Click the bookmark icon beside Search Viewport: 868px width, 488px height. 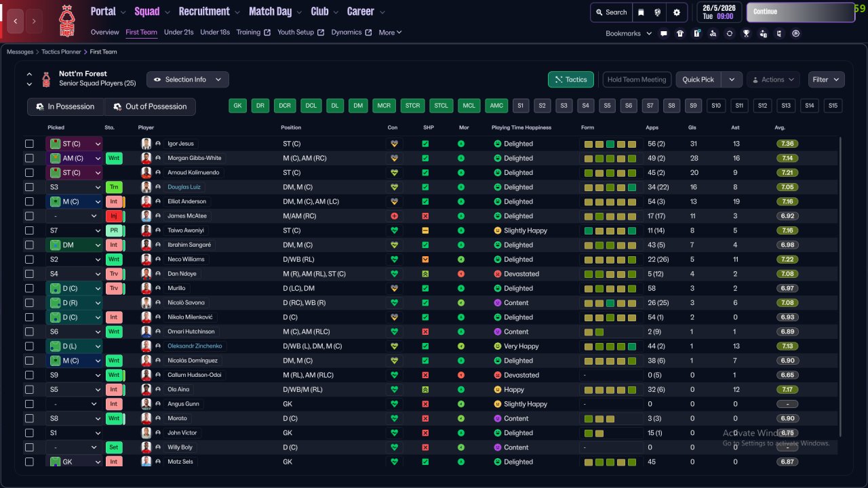click(641, 12)
